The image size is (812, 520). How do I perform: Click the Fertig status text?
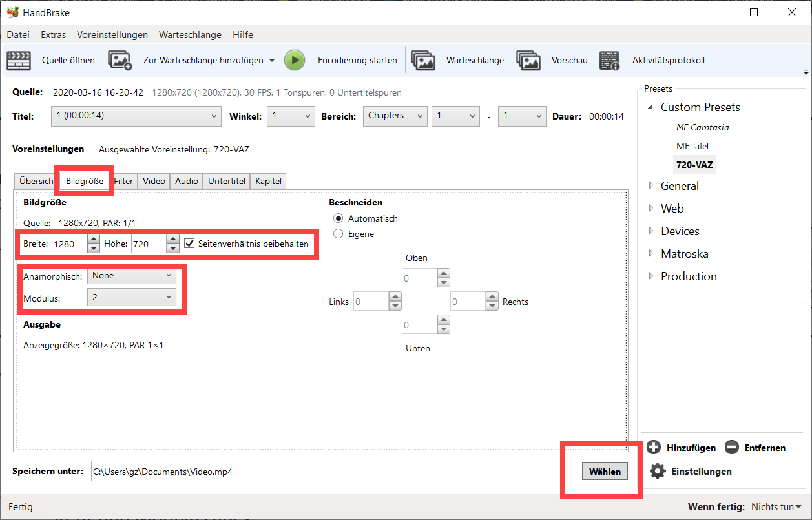[21, 507]
